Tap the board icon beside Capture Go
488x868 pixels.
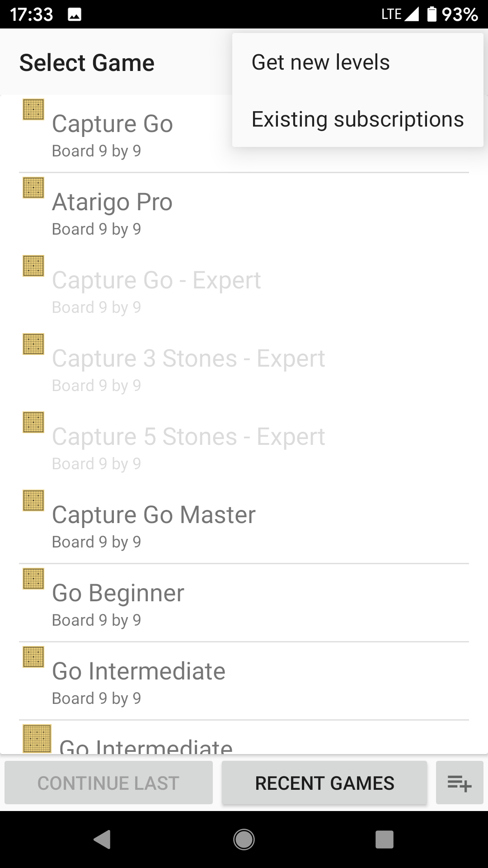pos(33,109)
